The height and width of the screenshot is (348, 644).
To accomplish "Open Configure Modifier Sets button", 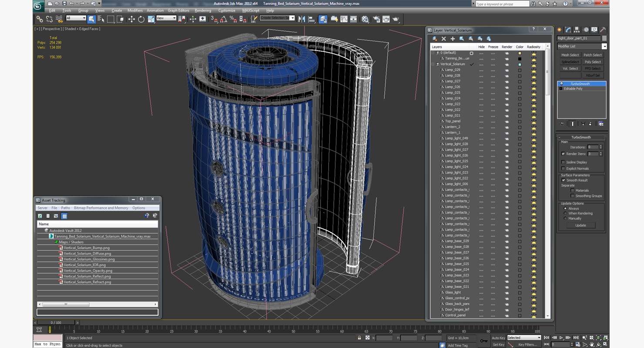I will 601,124.
